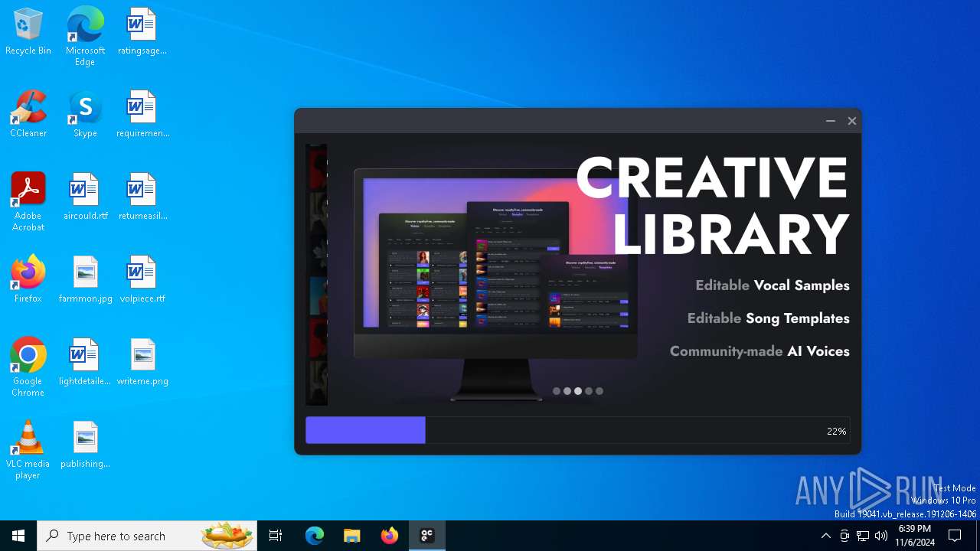Screen dimensions: 980x551
Task: Open the Windows Start menu
Action: [18, 536]
